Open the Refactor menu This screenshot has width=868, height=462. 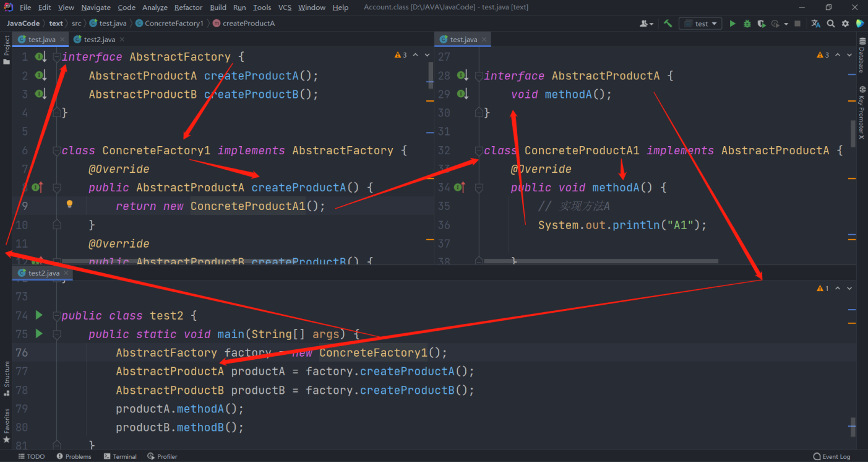click(x=188, y=7)
